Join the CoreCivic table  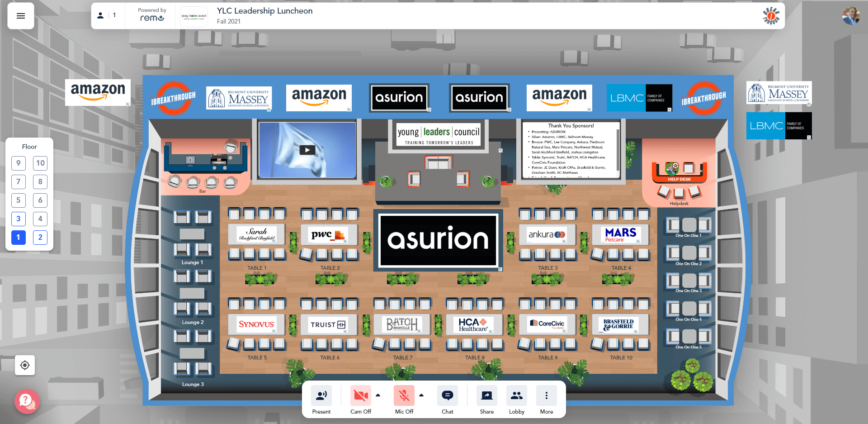[x=548, y=324]
